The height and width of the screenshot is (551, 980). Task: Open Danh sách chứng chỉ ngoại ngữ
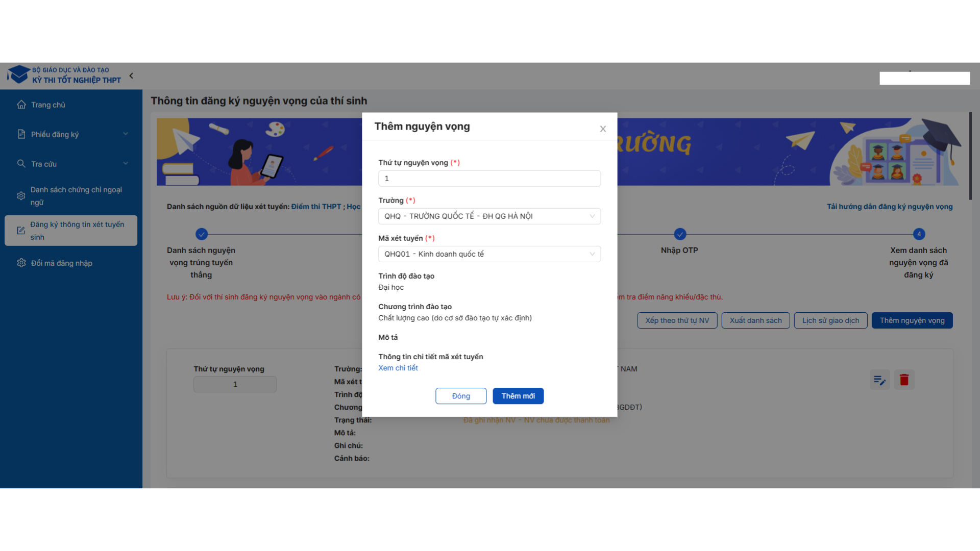pos(71,196)
